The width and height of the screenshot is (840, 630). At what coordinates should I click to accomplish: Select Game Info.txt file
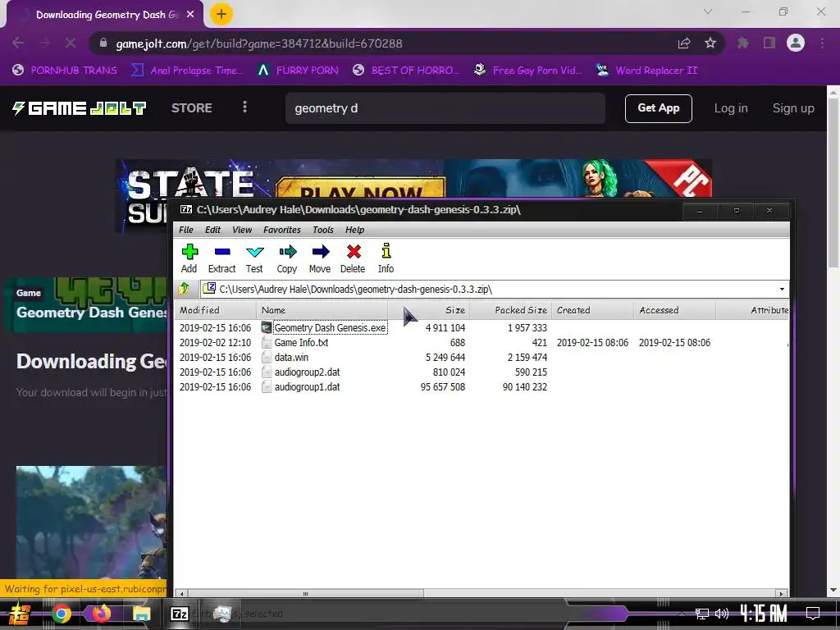301,343
